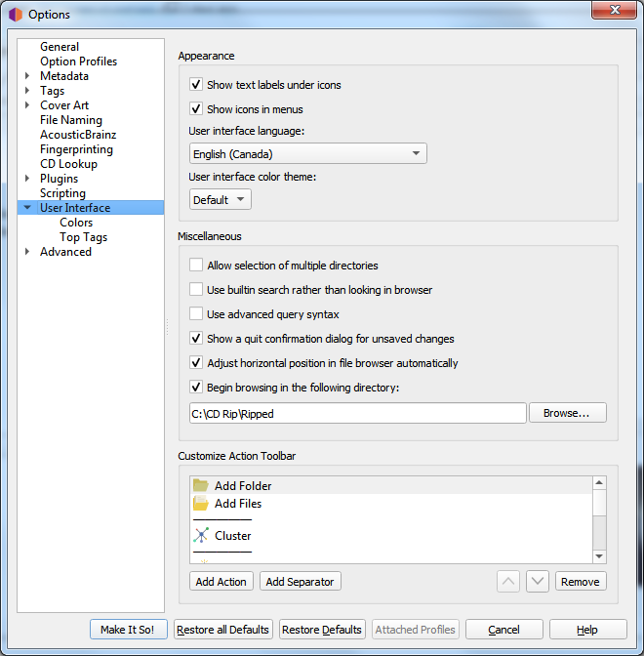Close the Options dialog window

tap(615, 11)
